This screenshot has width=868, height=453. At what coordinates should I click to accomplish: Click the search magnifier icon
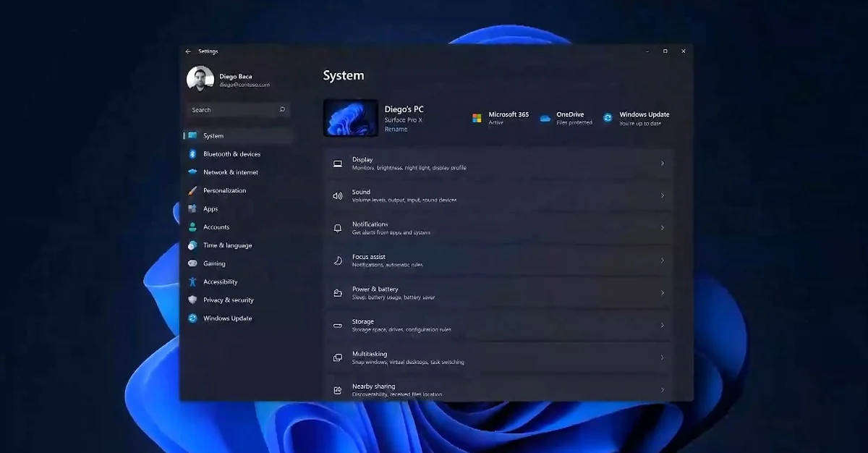[x=282, y=110]
